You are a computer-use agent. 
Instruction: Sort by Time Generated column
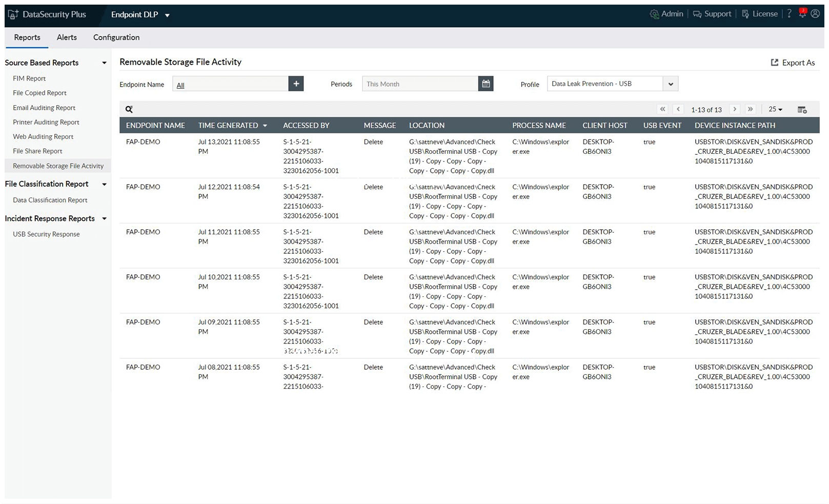(x=233, y=125)
